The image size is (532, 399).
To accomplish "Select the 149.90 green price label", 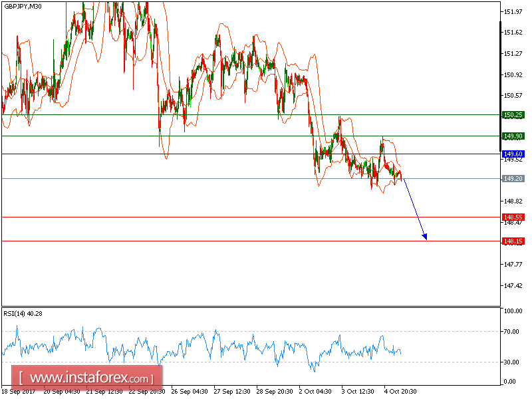I will click(513, 136).
